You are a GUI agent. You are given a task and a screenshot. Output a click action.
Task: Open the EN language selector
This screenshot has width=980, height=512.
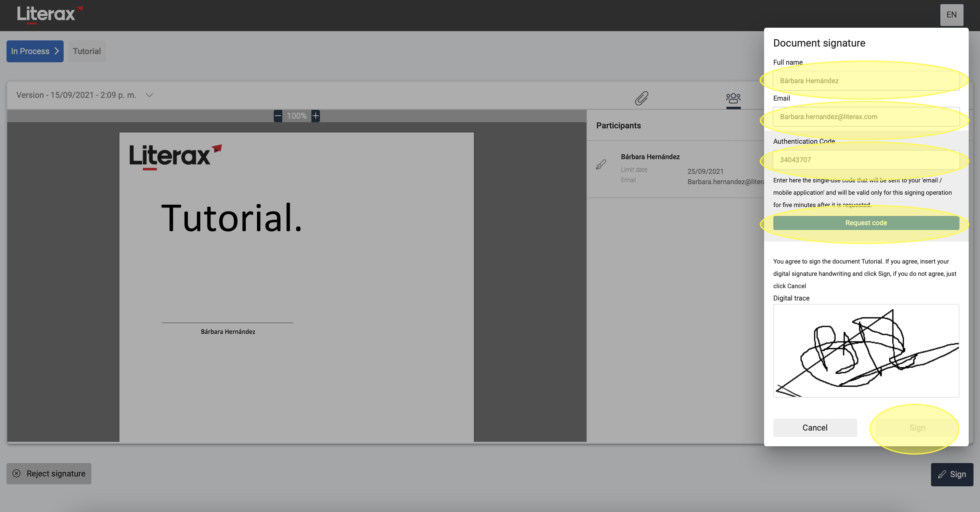coord(952,15)
